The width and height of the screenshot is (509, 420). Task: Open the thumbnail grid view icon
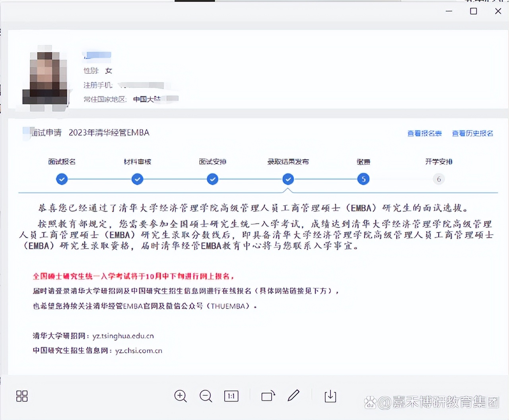(x=22, y=396)
